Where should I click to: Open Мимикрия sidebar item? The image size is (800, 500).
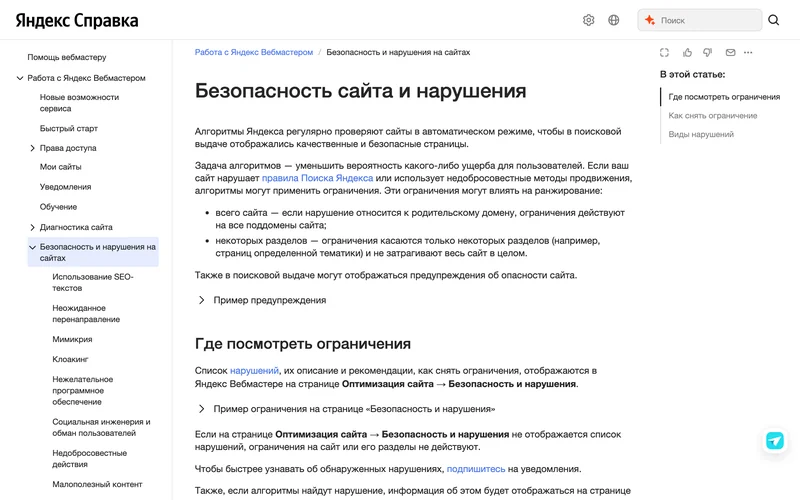tap(72, 339)
